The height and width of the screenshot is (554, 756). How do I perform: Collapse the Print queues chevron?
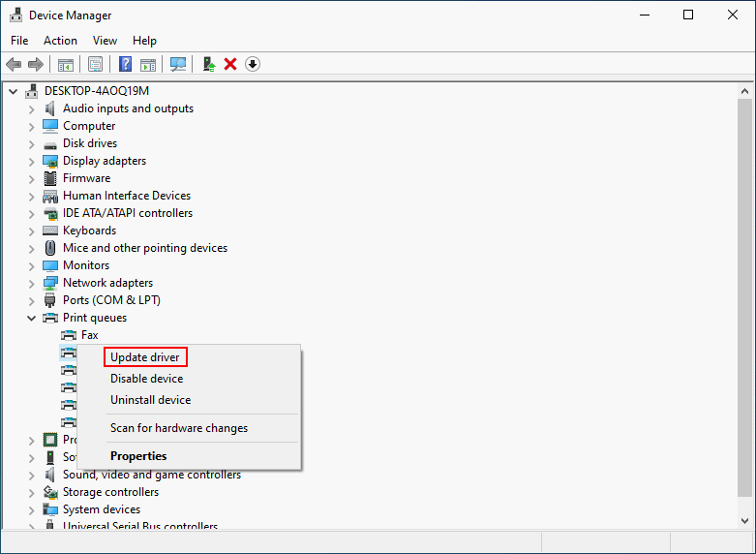(x=32, y=318)
